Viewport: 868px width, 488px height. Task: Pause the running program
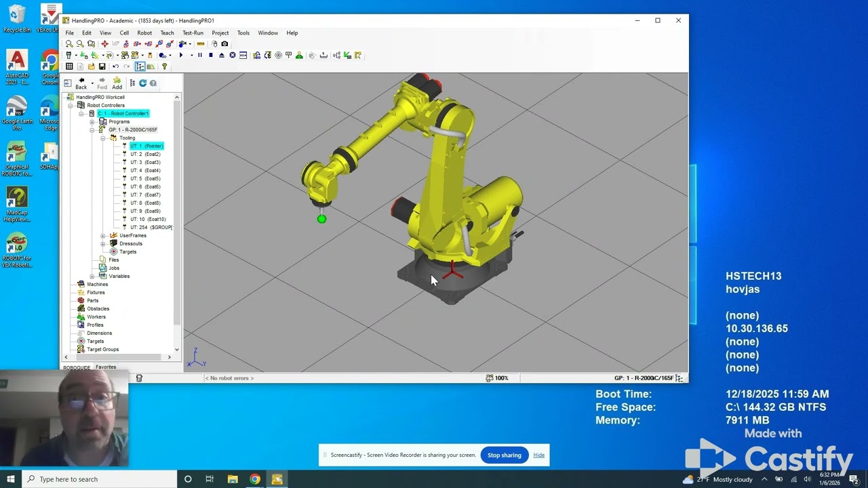(x=200, y=55)
